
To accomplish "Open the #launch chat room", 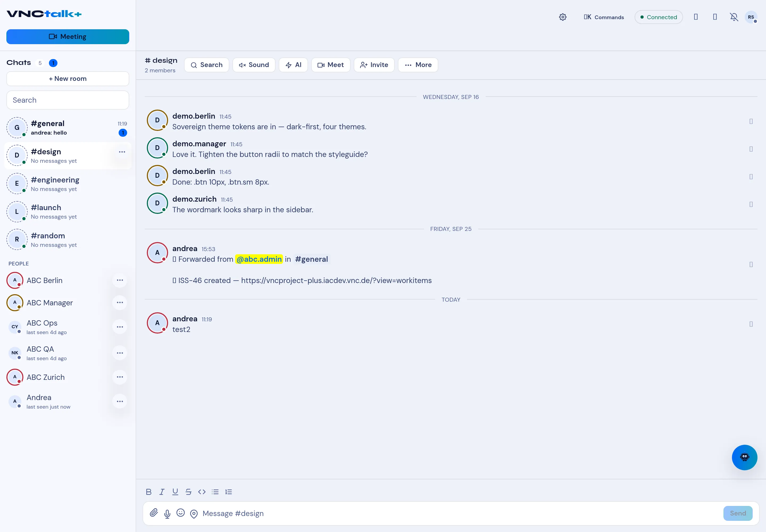I will pos(67,212).
